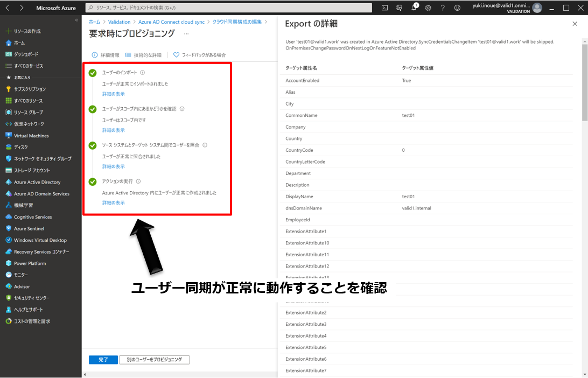Viewport: 588px width, 378px height.
Task: Open help question mark icon
Action: [x=443, y=8]
